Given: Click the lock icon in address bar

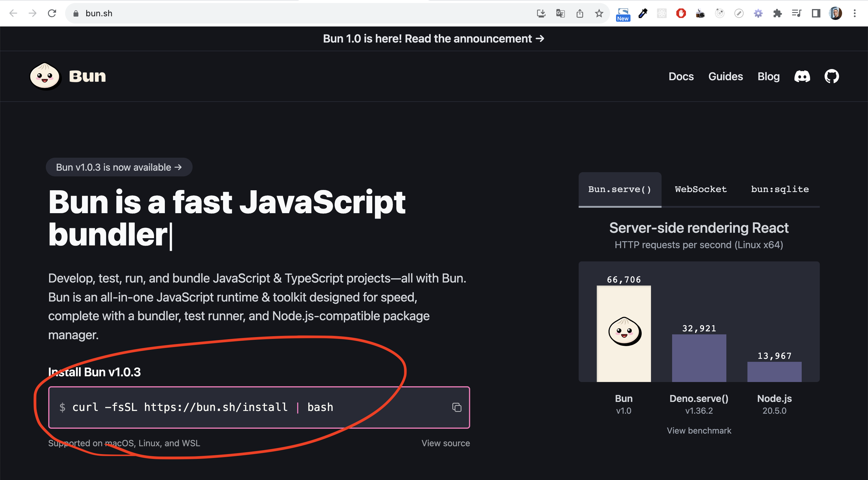Looking at the screenshot, I should [76, 14].
